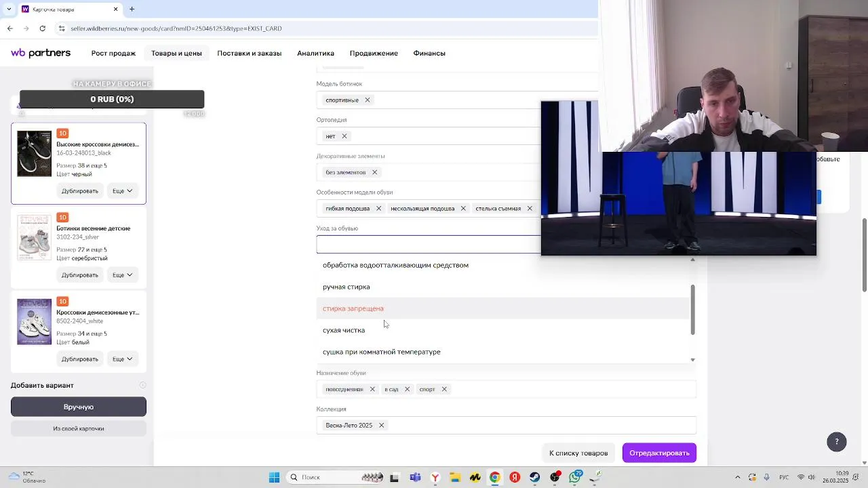Click 'Из своей карточки' button
Screen dimensions: 868x488
tap(79, 428)
